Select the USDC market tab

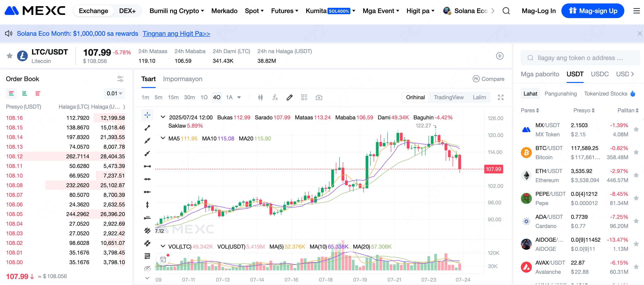click(x=600, y=74)
